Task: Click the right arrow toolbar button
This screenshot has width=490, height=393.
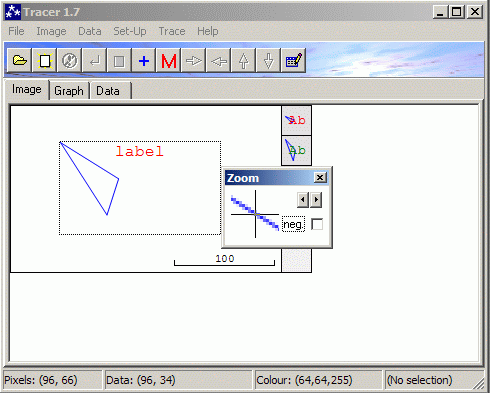Action: [x=194, y=60]
